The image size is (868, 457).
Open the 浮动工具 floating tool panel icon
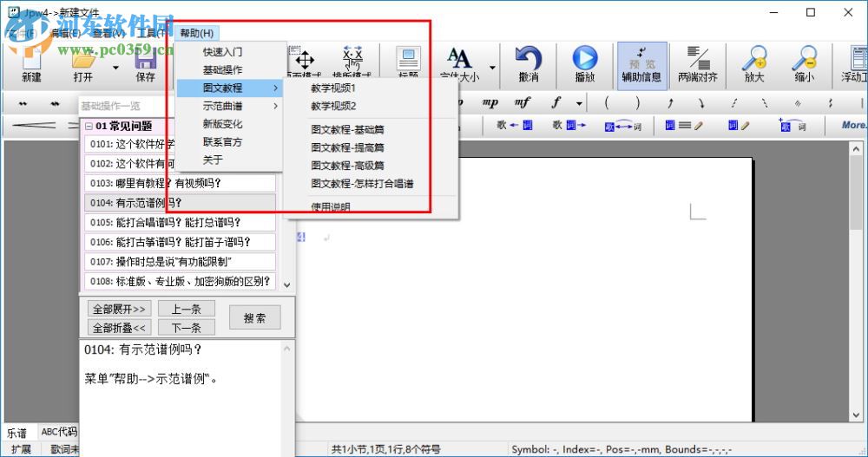pos(855,65)
